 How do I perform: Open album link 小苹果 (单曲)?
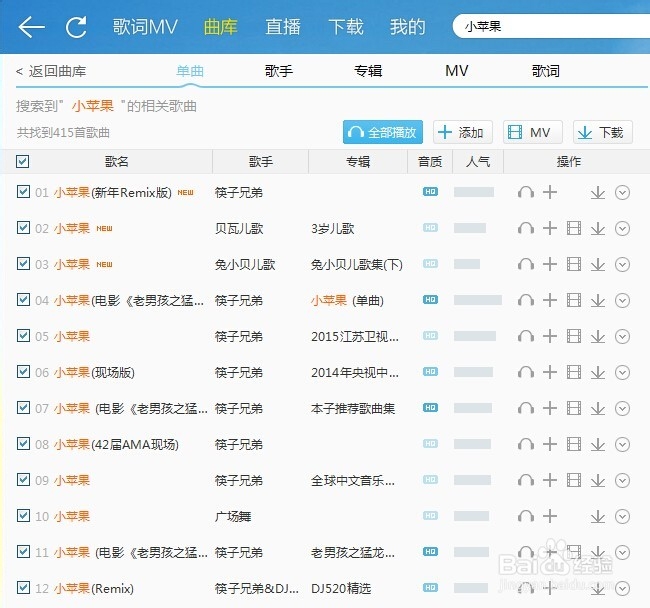point(347,300)
